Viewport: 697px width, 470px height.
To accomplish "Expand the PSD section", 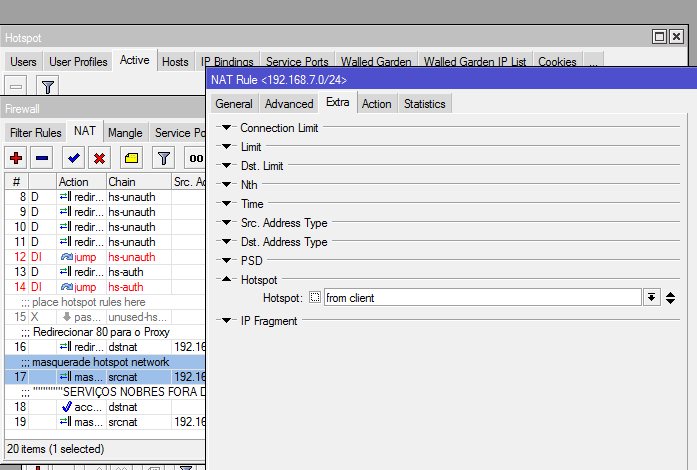I will click(226, 260).
